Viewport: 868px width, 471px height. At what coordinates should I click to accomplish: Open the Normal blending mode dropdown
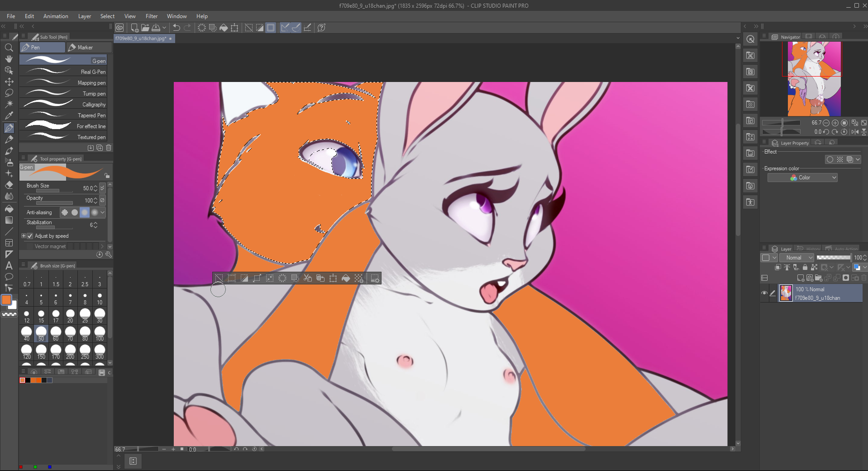797,258
